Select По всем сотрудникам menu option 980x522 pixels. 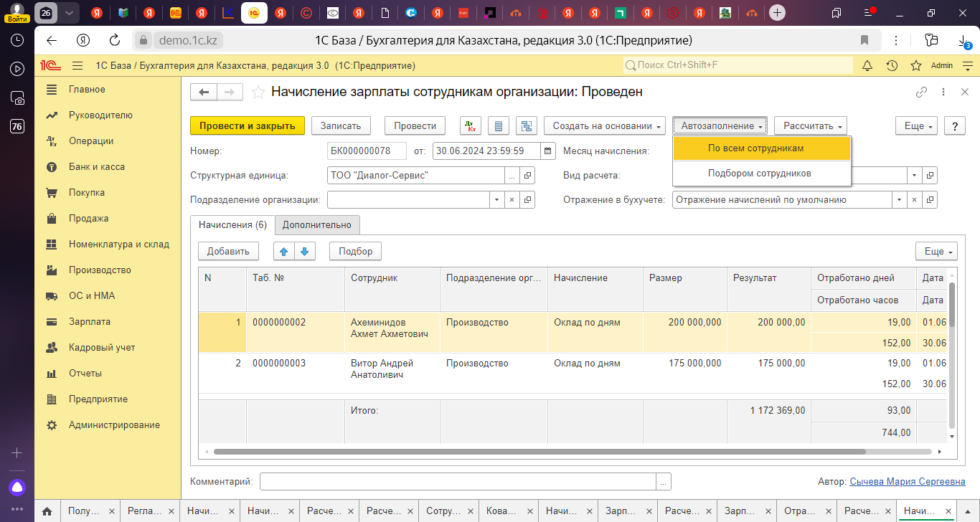pyautogui.click(x=755, y=148)
